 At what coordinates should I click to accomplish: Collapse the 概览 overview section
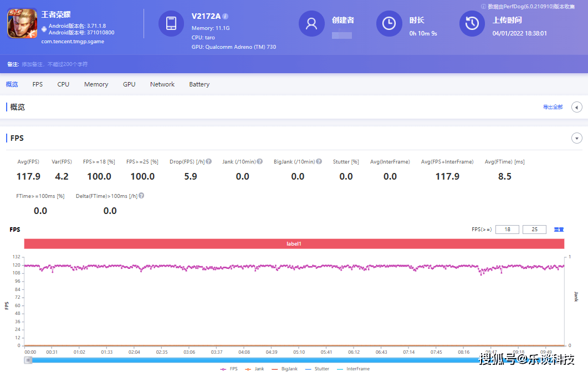coord(577,107)
